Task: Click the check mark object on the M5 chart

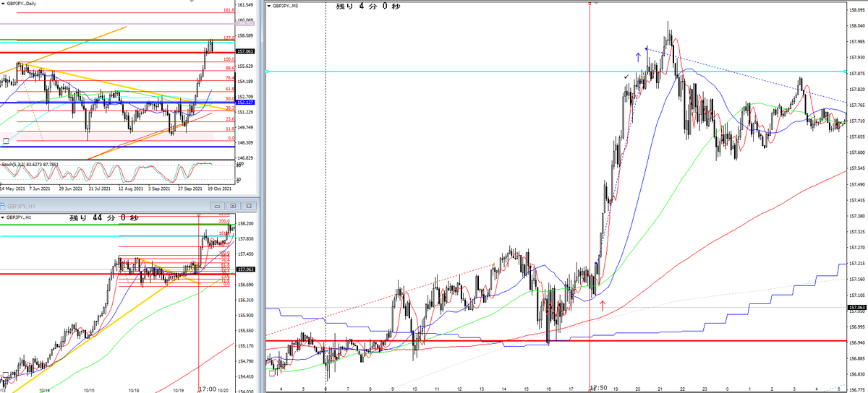Action: 626,76
